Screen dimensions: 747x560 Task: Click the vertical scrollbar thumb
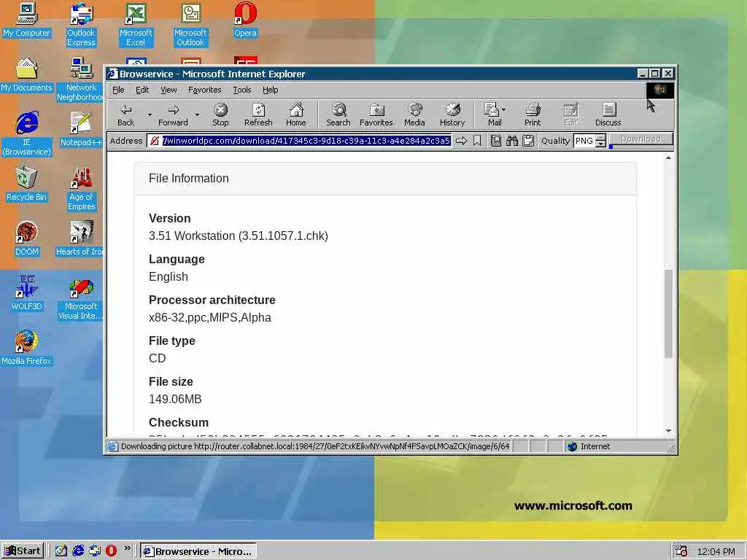click(668, 314)
